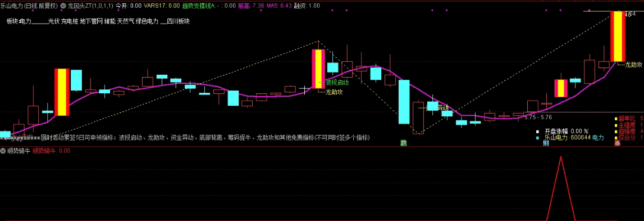Click the 储能 sector tag
Image resolution: width=644 pixels, height=221 pixels.
point(109,21)
